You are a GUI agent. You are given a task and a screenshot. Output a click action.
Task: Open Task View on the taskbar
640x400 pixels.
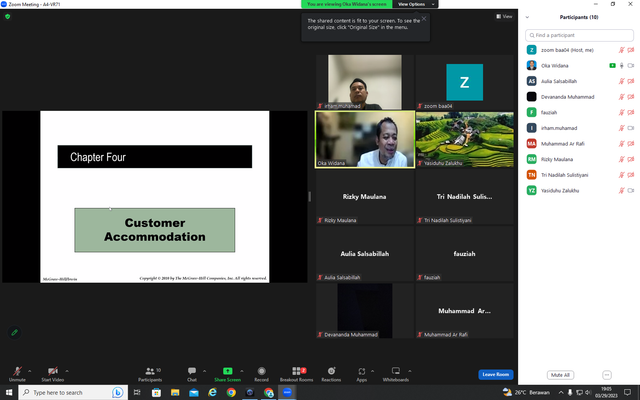[137, 392]
